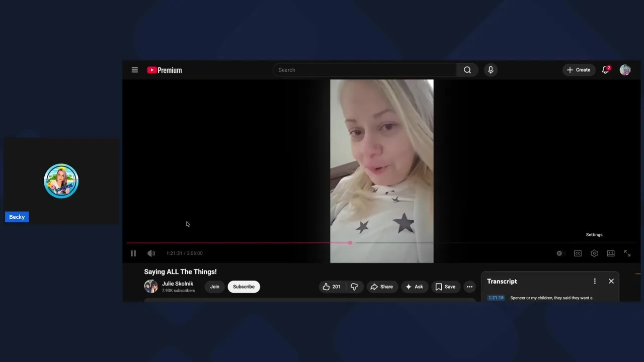Click the Becky name label
This screenshot has width=644, height=362.
pyautogui.click(x=17, y=217)
